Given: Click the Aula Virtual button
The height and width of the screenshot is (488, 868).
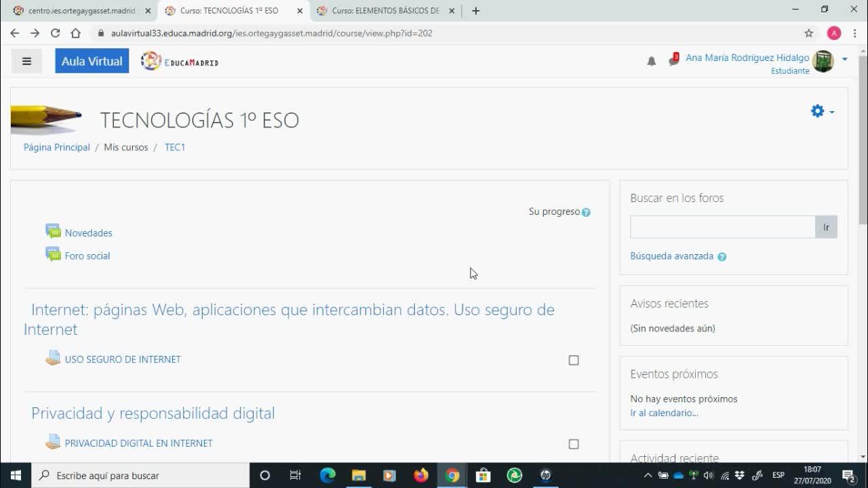Looking at the screenshot, I should tap(92, 61).
